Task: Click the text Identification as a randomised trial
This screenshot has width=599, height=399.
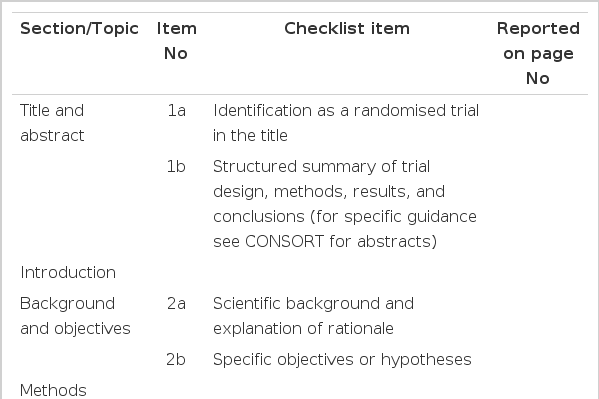Action: (346, 111)
